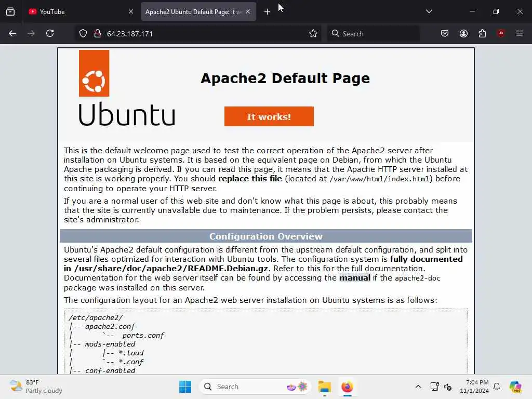532x399 pixels.
Task: Go forward one page
Action: pyautogui.click(x=31, y=33)
